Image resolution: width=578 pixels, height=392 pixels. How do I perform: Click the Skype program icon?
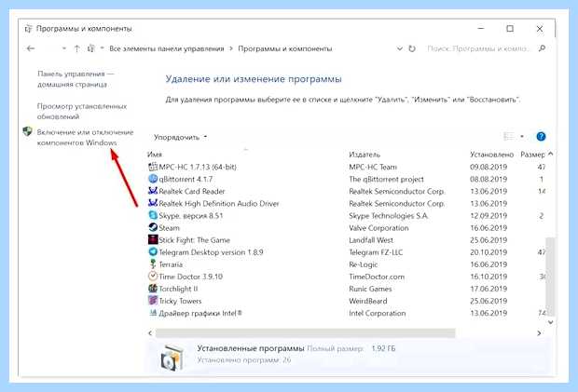[153, 215]
